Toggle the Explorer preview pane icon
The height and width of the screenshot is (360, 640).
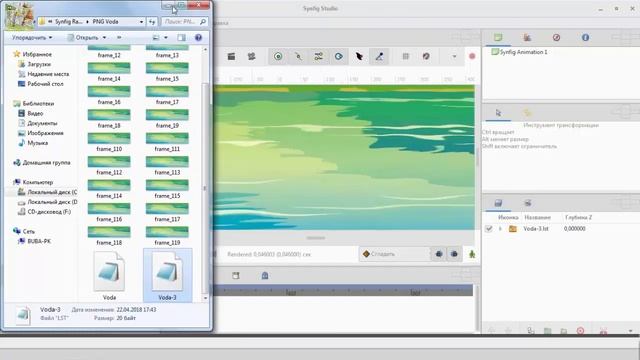coord(181,38)
